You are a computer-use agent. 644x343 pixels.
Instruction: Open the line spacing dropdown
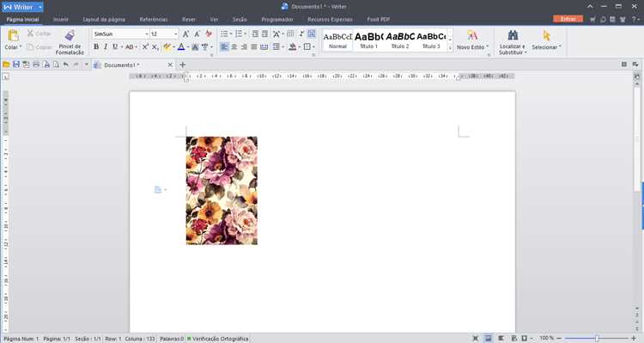[283, 47]
